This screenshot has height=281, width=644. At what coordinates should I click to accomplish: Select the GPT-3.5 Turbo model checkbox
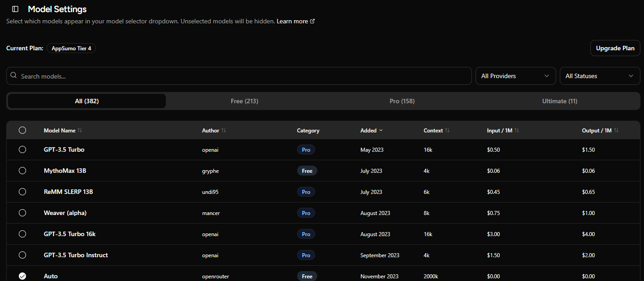coord(22,149)
